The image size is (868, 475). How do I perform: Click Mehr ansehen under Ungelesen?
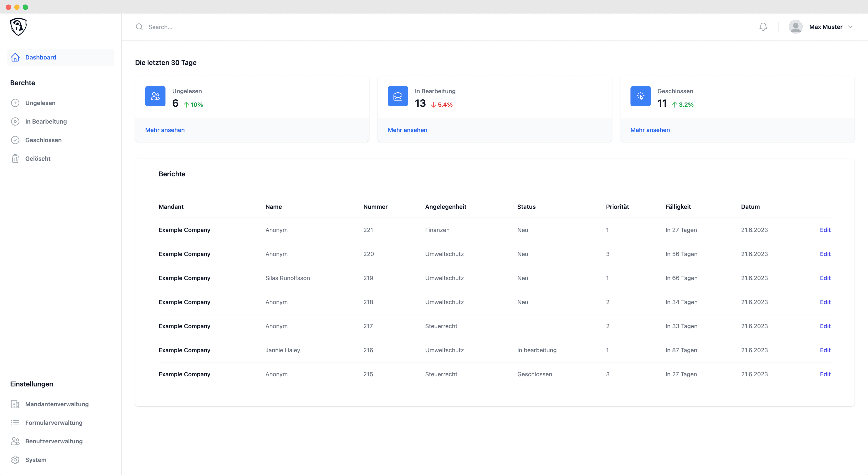tap(165, 130)
